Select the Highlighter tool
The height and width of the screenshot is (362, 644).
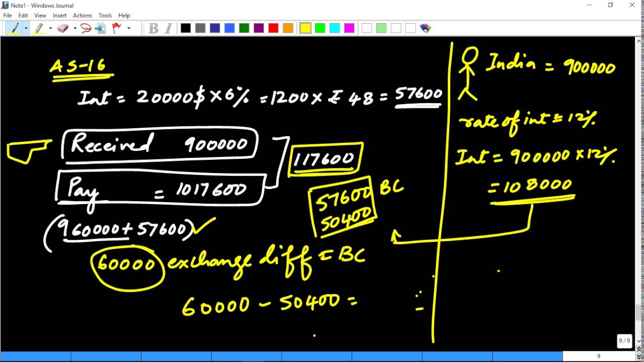click(x=39, y=28)
